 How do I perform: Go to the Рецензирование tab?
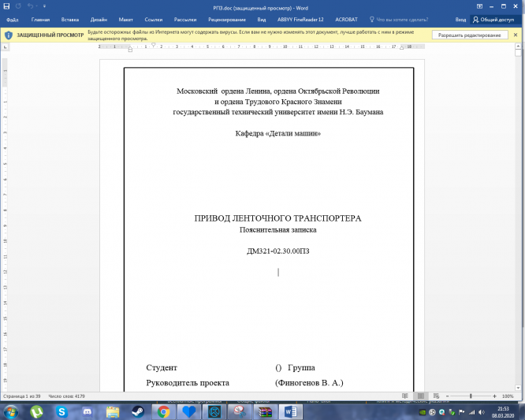(227, 20)
